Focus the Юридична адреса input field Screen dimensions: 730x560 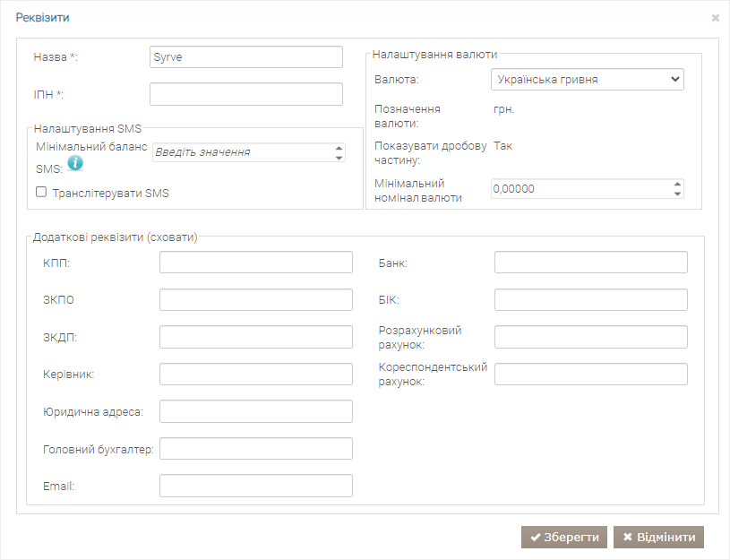pyautogui.click(x=255, y=411)
